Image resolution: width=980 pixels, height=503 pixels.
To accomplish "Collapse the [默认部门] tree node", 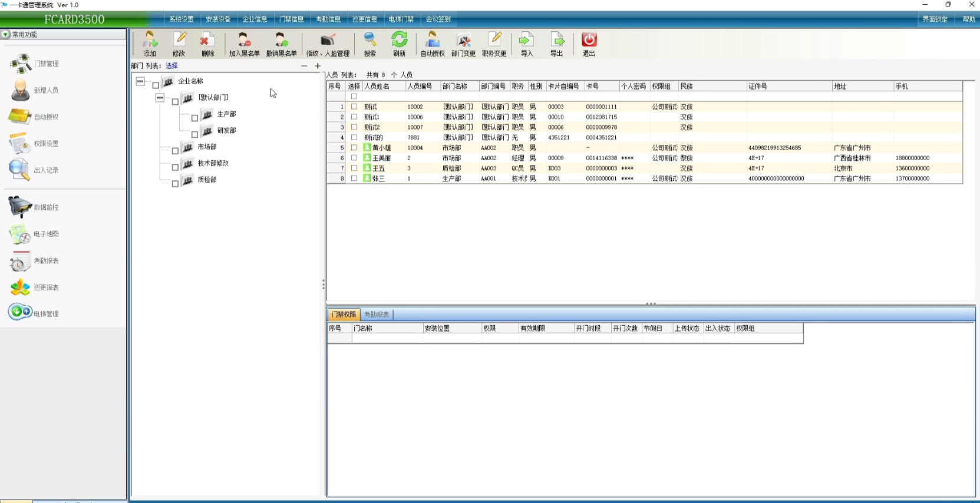I will 160,98.
